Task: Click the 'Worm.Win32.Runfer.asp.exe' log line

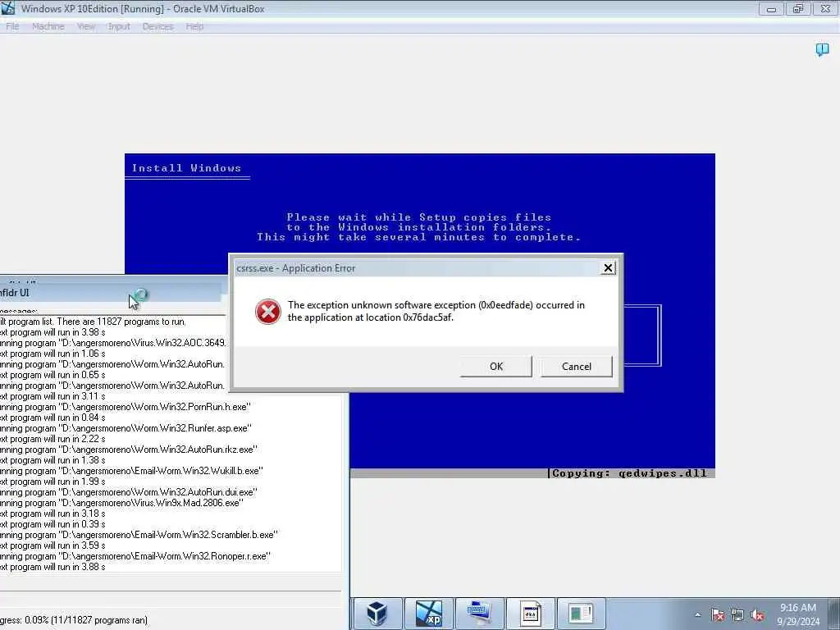Action: [126, 428]
